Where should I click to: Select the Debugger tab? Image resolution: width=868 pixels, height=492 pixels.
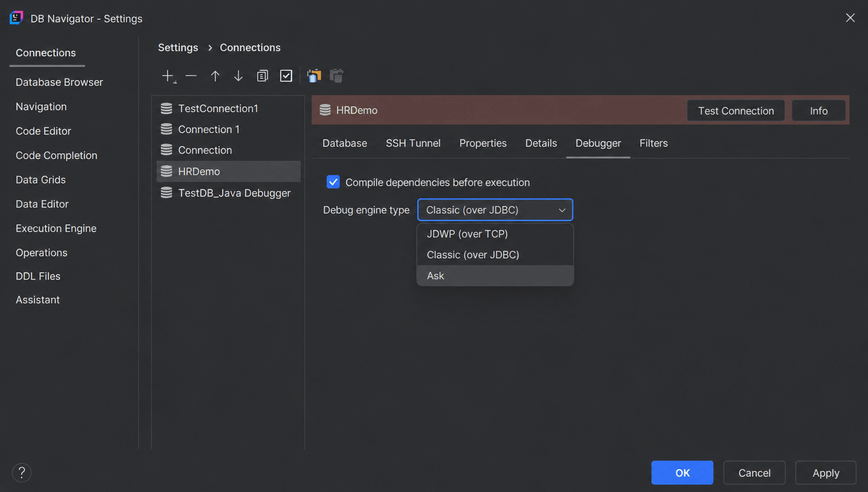tap(598, 143)
